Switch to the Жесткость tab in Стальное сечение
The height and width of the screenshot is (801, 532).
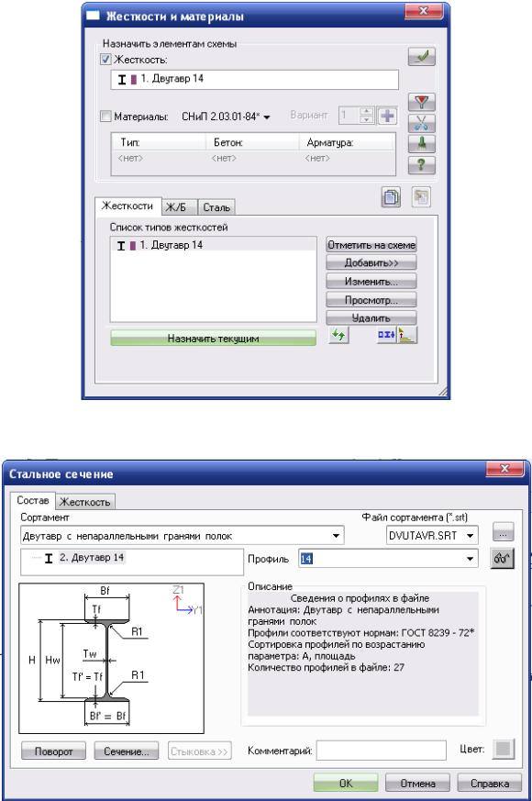(x=84, y=502)
